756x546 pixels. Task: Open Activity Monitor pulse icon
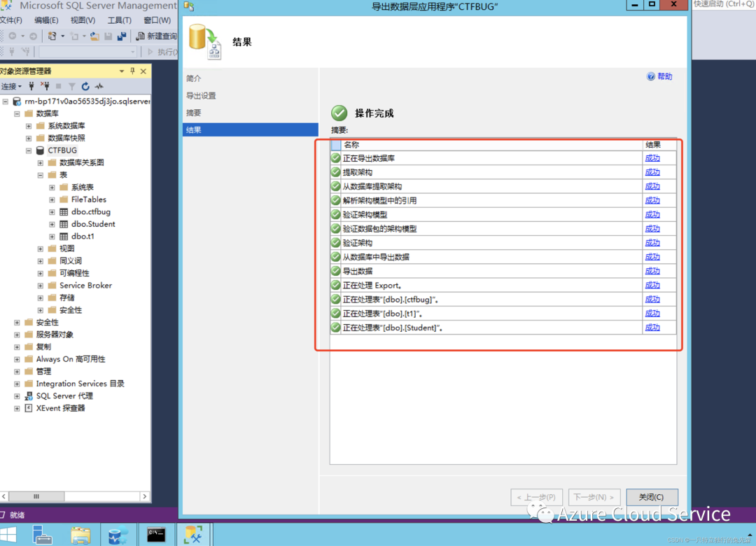(99, 86)
